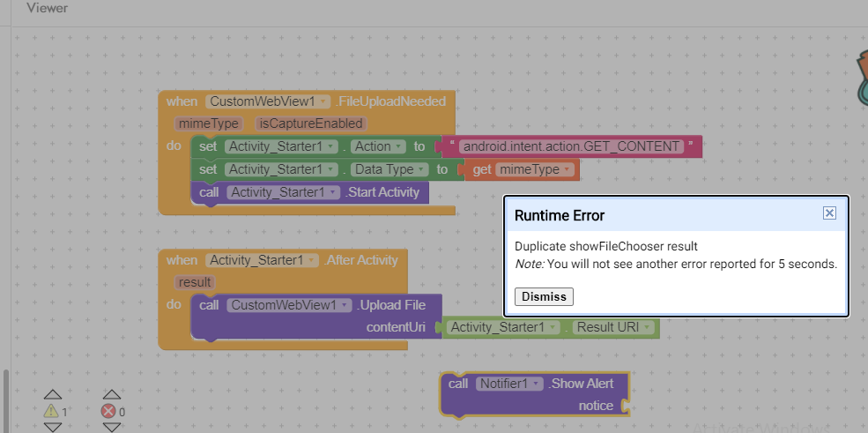The width and height of the screenshot is (868, 433).
Task: Go to previous warning using up arrow
Action: click(53, 394)
